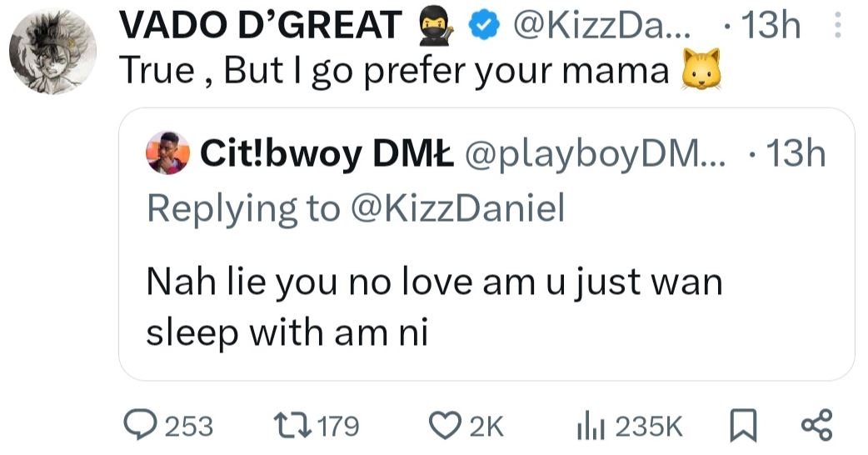Bookmark this tweet
868x455 pixels.
click(x=740, y=427)
